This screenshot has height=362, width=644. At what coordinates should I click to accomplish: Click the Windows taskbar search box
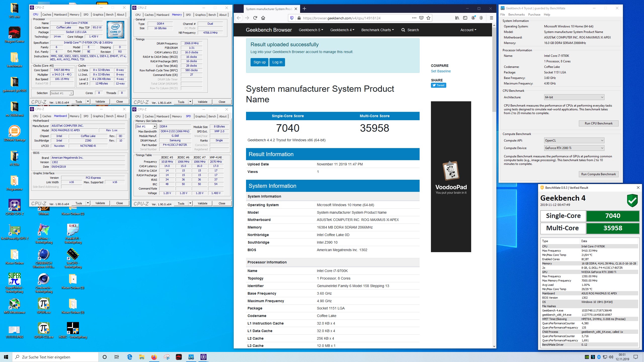pyautogui.click(x=55, y=357)
